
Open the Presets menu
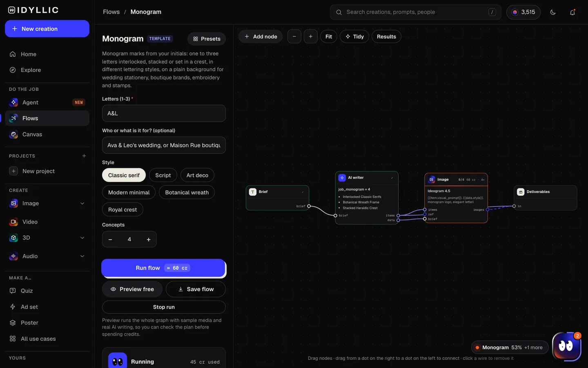click(x=207, y=39)
